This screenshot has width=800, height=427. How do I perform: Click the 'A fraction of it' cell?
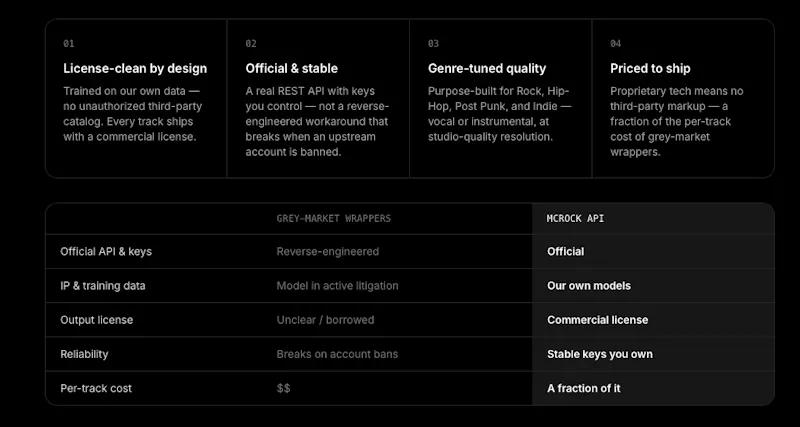[584, 388]
